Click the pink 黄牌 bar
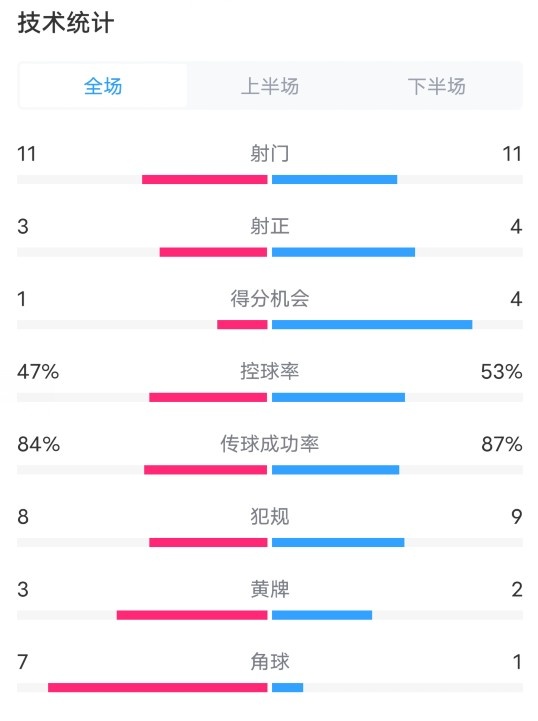This screenshot has height=721, width=538. [192, 615]
